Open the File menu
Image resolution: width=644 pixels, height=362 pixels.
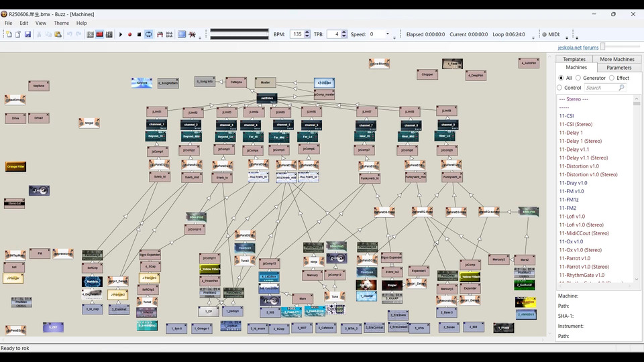pyautogui.click(x=8, y=23)
